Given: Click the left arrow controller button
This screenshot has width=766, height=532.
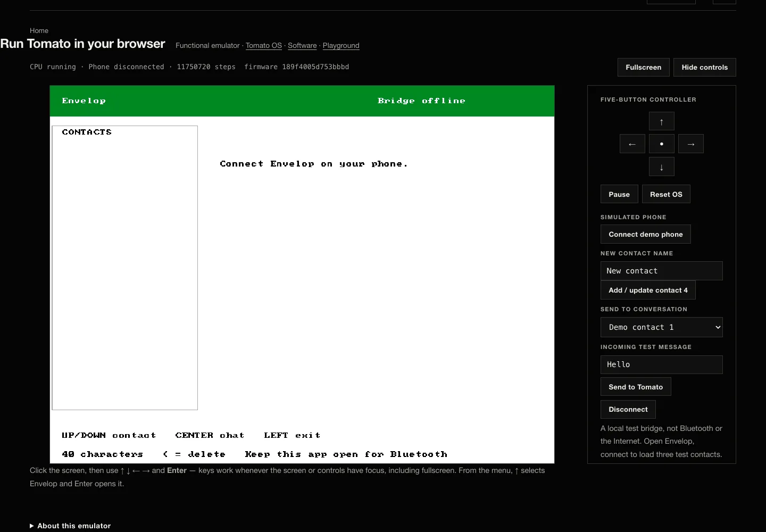Looking at the screenshot, I should pyautogui.click(x=632, y=144).
